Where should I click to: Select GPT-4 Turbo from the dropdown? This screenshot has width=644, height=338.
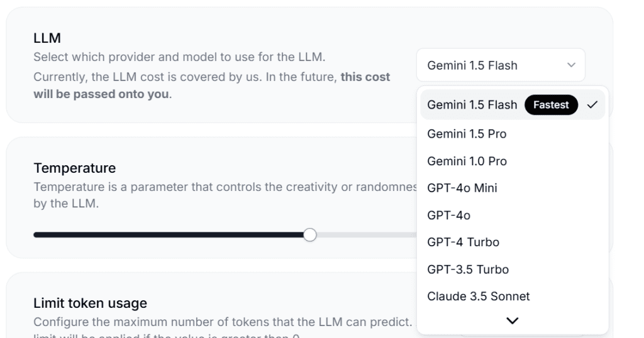[463, 242]
